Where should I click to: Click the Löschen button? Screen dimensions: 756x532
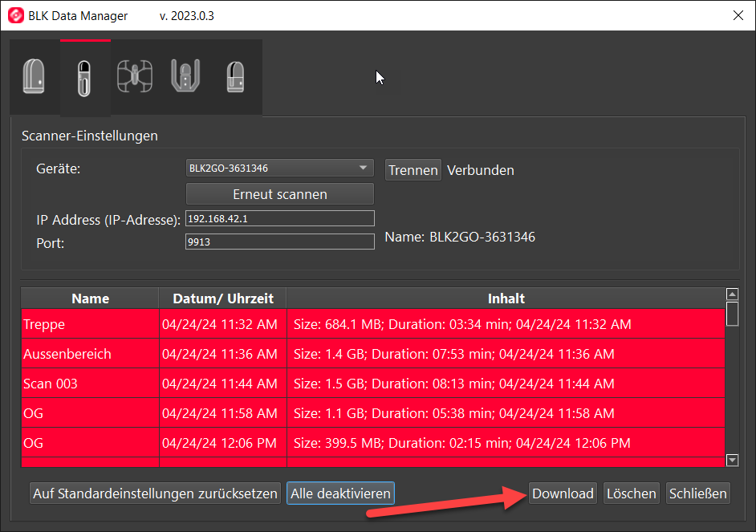tap(631, 493)
